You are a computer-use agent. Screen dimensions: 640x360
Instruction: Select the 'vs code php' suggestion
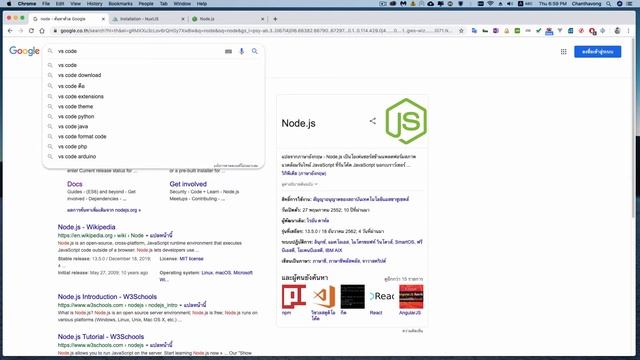pos(153,147)
